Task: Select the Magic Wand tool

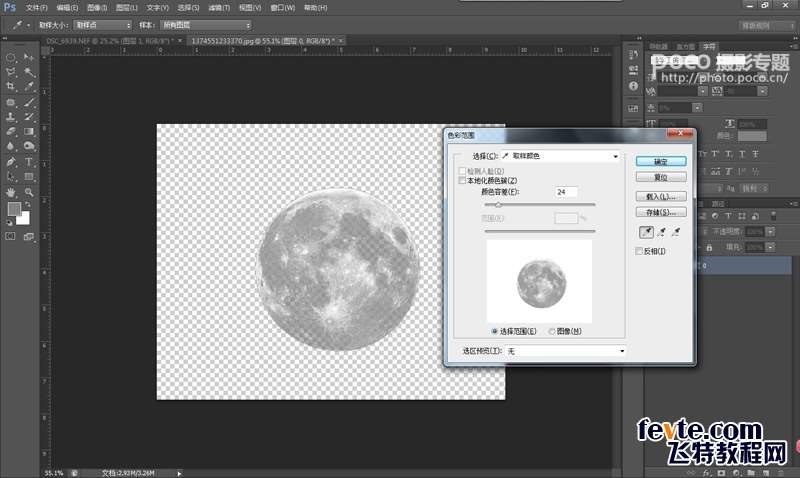Action: coord(29,72)
